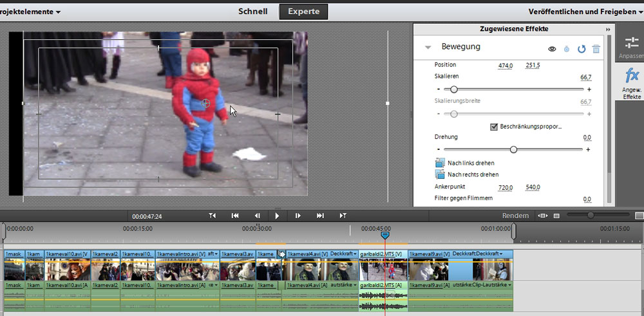
Task: Click the plus button of the Skalieren slider
Action: tap(589, 89)
